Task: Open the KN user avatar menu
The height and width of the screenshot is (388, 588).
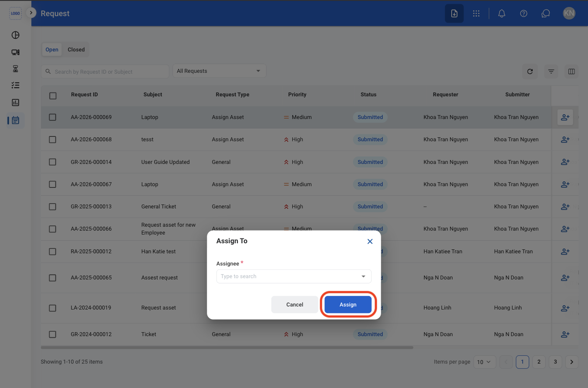Action: pos(569,13)
